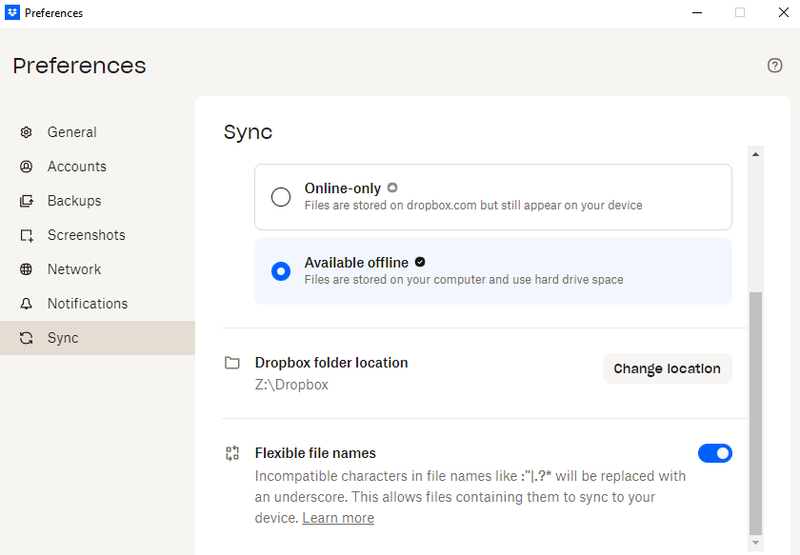Click the General gear icon in sidebar
This screenshot has width=800, height=555.
(27, 132)
